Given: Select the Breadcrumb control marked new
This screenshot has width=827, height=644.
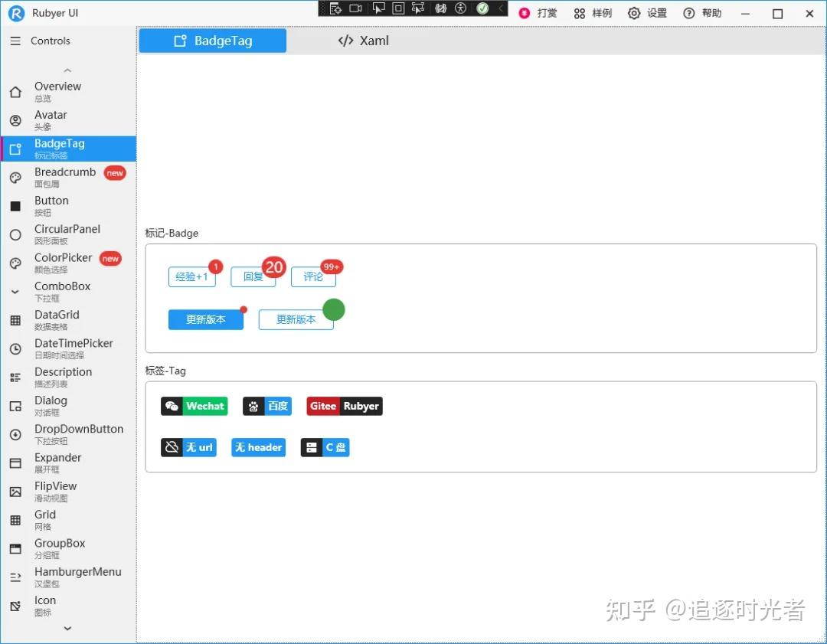Looking at the screenshot, I should click(65, 177).
